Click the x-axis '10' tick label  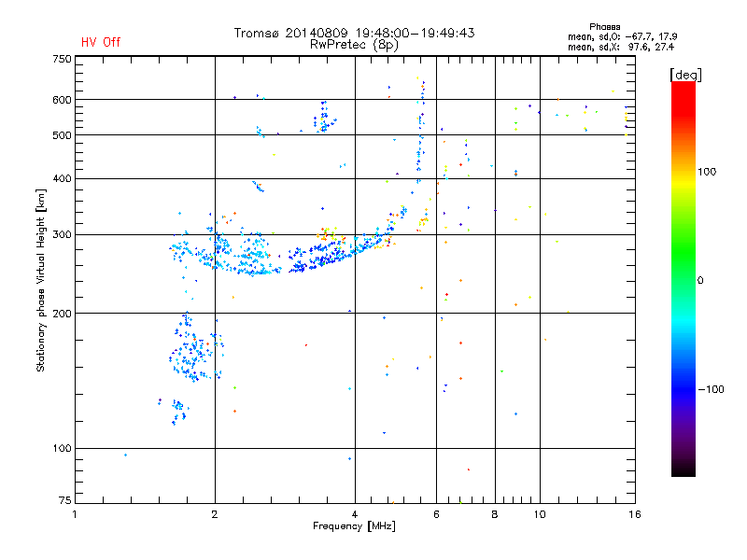coord(540,514)
